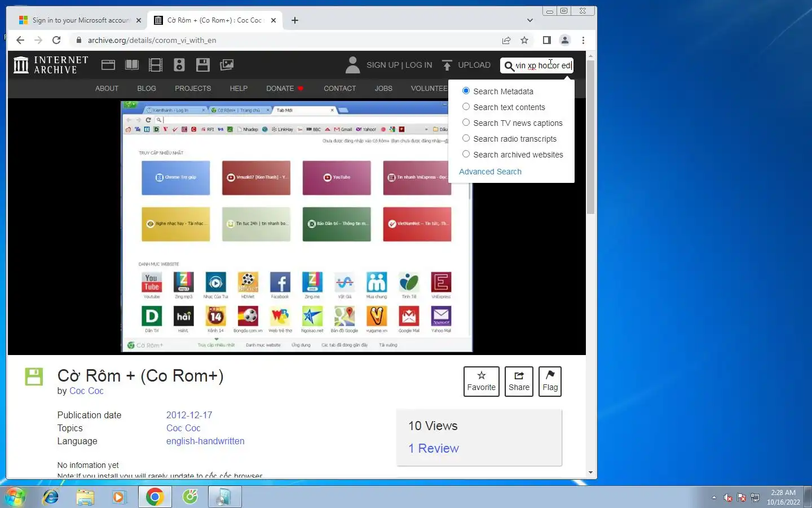The height and width of the screenshot is (508, 812).
Task: Open the Chrome three-dot menu
Action: [583, 40]
